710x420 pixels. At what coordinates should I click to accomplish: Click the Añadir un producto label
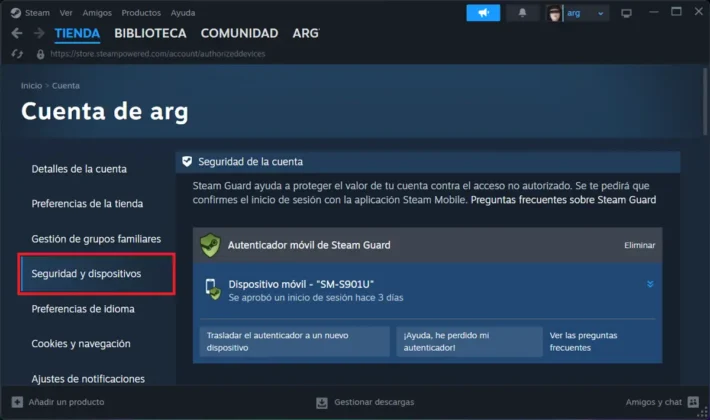tap(66, 402)
